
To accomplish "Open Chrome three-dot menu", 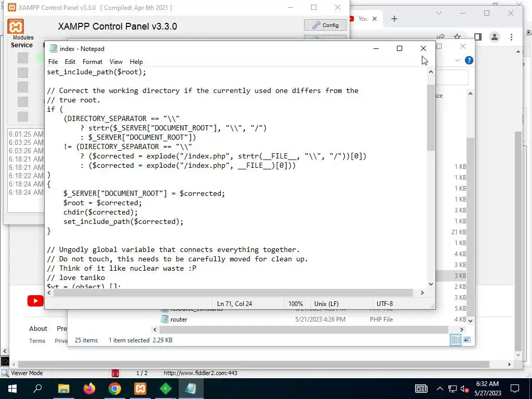I will coord(511,37).
